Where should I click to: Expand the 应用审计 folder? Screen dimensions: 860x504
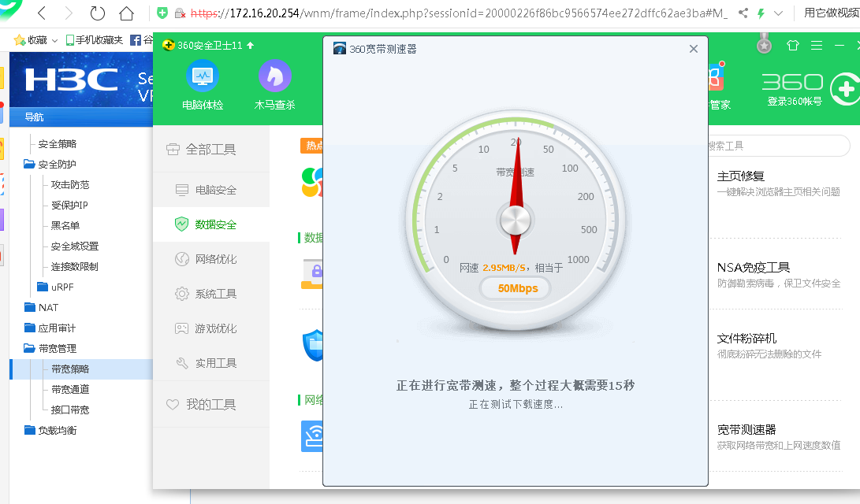[x=30, y=328]
